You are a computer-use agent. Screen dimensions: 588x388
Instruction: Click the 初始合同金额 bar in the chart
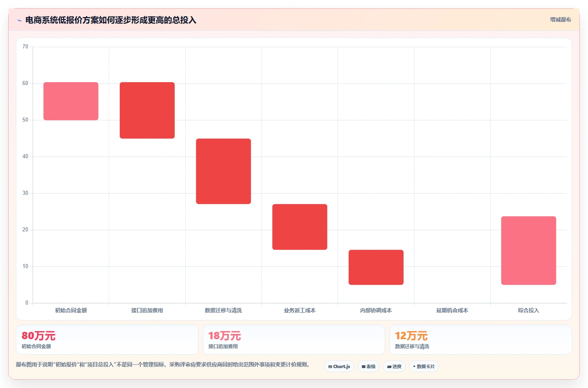point(71,101)
